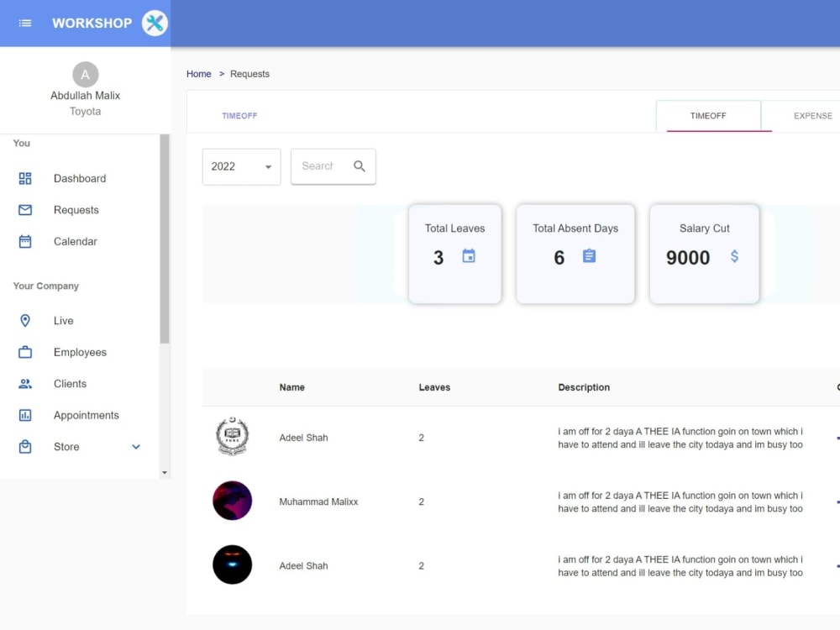Click the Calendar sidebar icon
This screenshot has height=630, width=840.
[x=25, y=242]
